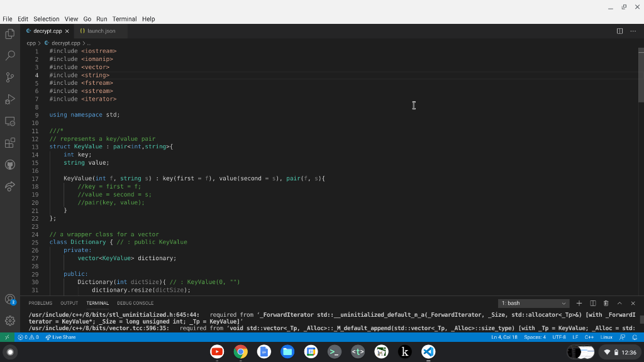This screenshot has width=644, height=362.
Task: Select language mode C++
Action: (589, 337)
